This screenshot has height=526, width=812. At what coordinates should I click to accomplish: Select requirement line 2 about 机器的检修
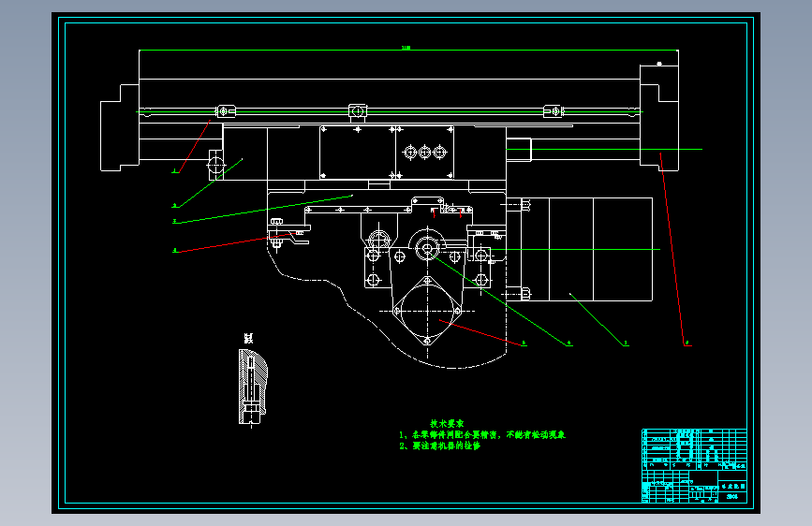click(x=440, y=446)
